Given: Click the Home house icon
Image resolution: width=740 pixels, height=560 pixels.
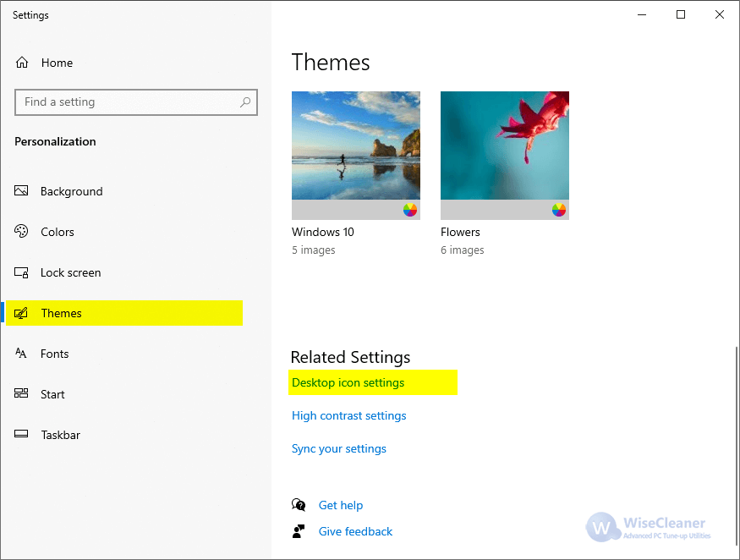Looking at the screenshot, I should tap(22, 63).
